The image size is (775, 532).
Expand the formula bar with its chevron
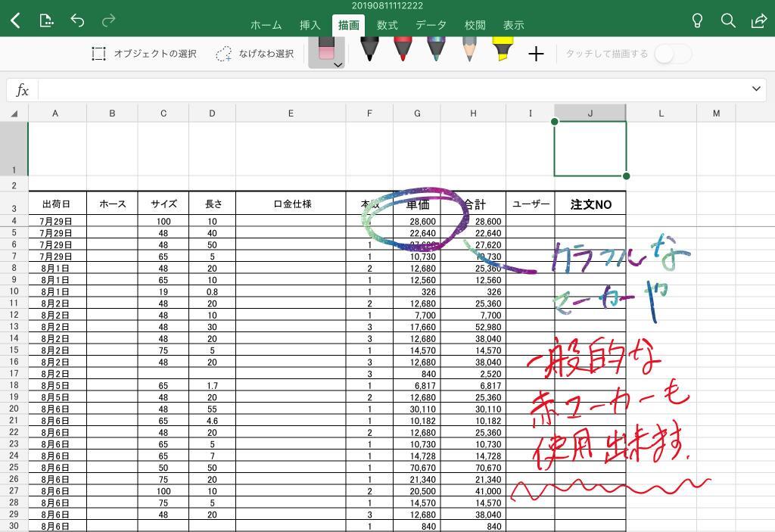[x=755, y=89]
